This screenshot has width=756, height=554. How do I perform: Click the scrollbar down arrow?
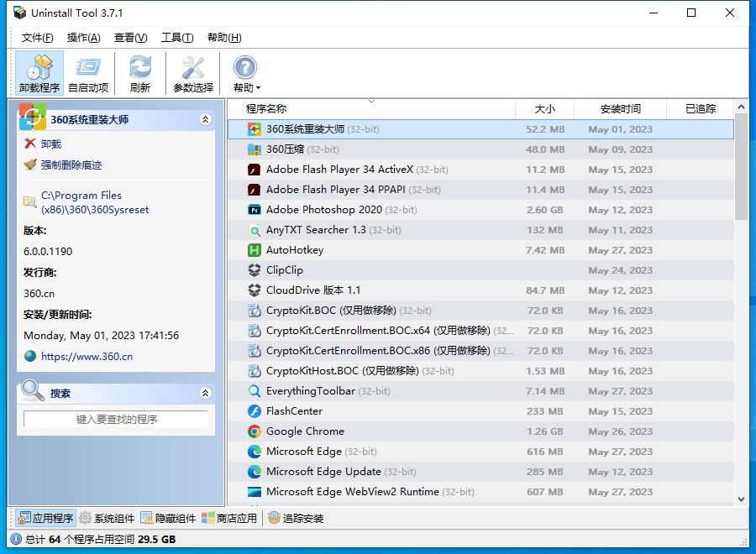741,499
